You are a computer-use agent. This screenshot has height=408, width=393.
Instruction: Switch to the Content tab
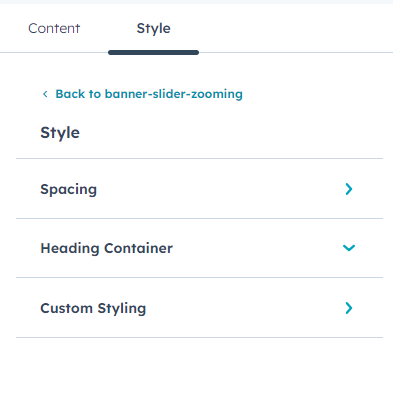pyautogui.click(x=54, y=28)
